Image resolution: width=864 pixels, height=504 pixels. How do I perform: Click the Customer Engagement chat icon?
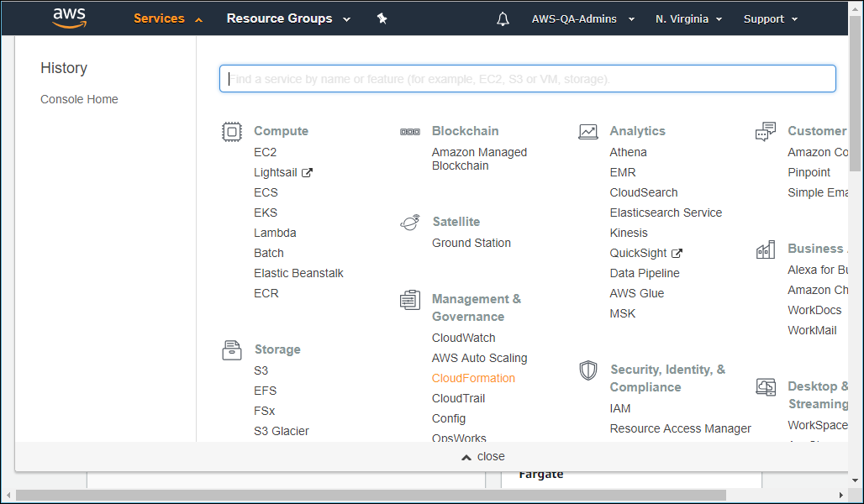tap(766, 132)
